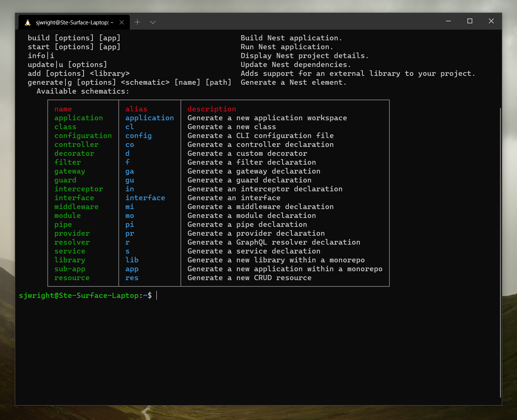Click the 'ga' alias

[x=129, y=171]
